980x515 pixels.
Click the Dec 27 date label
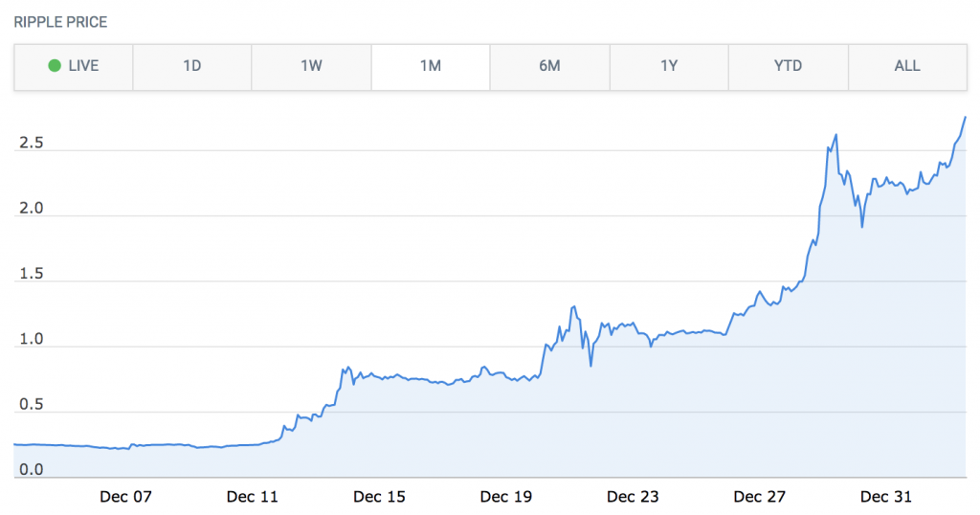tap(759, 497)
